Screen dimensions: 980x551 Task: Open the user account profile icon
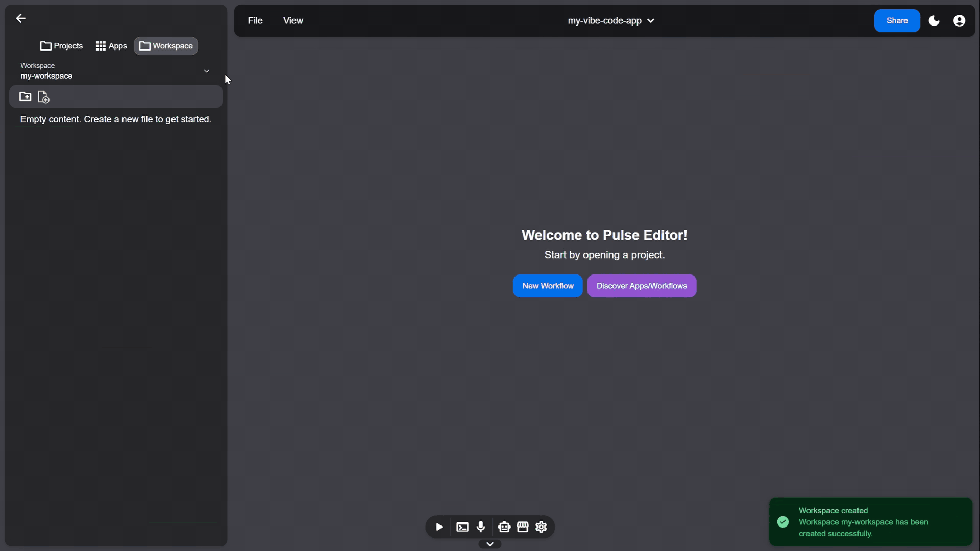pos(960,20)
